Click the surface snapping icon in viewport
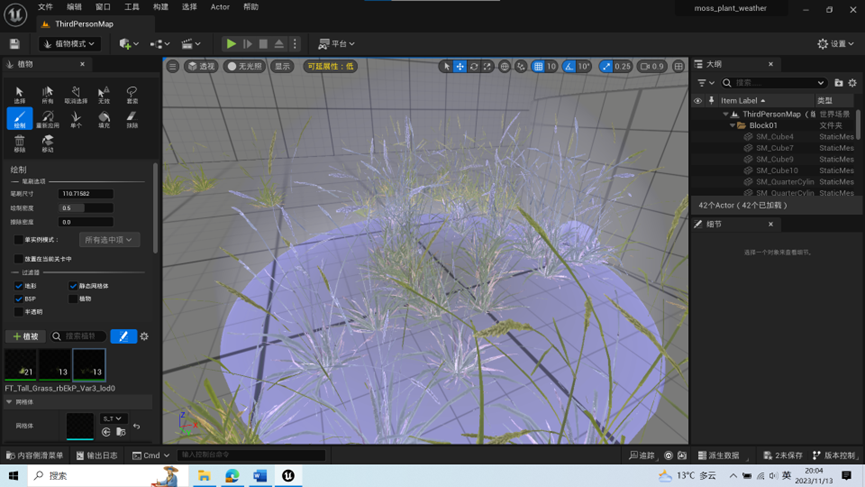 click(521, 66)
